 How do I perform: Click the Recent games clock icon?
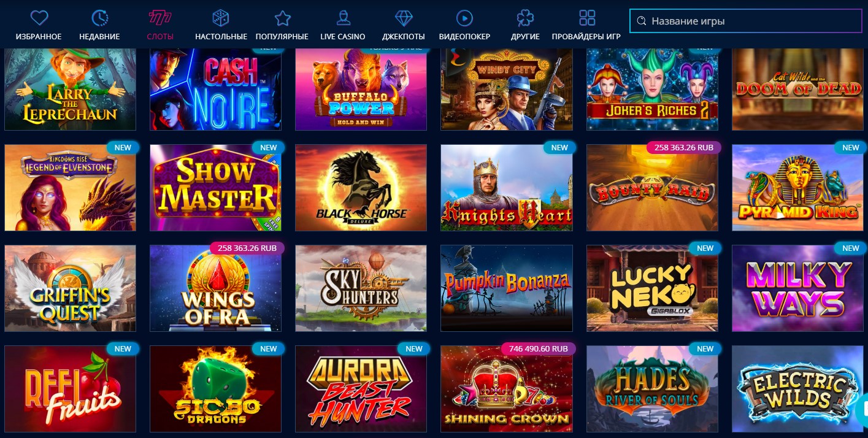pyautogui.click(x=99, y=17)
